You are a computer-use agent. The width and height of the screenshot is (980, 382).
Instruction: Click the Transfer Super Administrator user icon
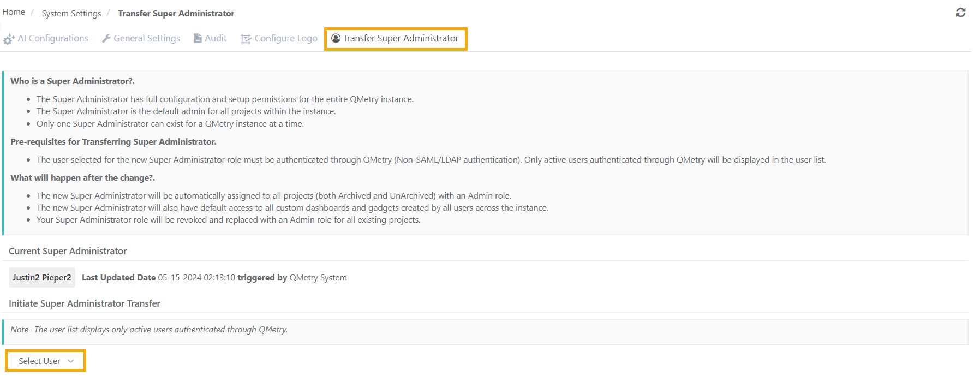pos(336,38)
